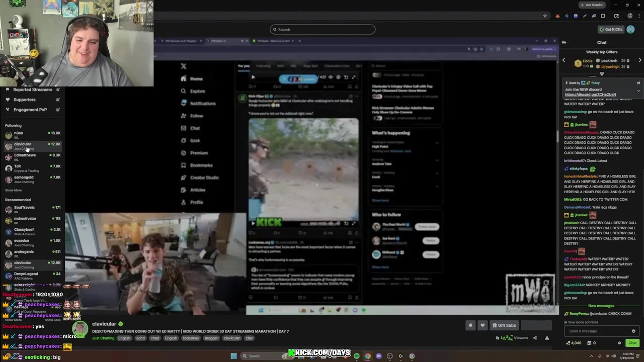Open the Supporters sidebar link
The image size is (644, 362).
click(32, 100)
